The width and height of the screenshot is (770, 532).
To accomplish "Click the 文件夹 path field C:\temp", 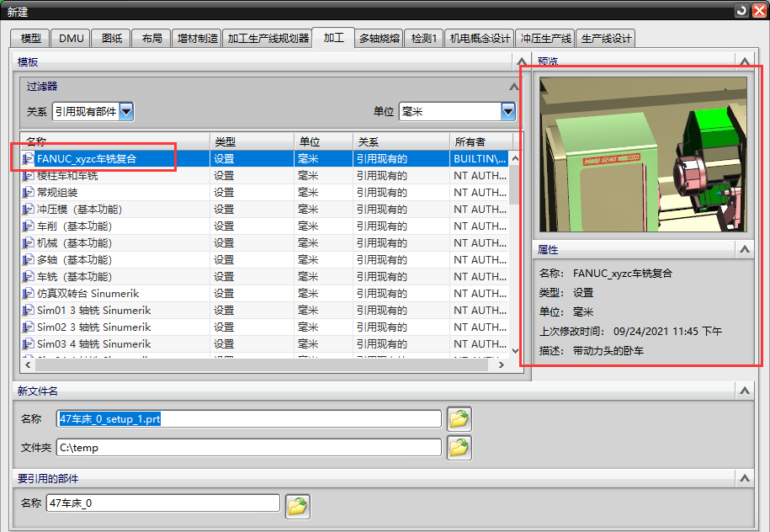I will tap(249, 448).
